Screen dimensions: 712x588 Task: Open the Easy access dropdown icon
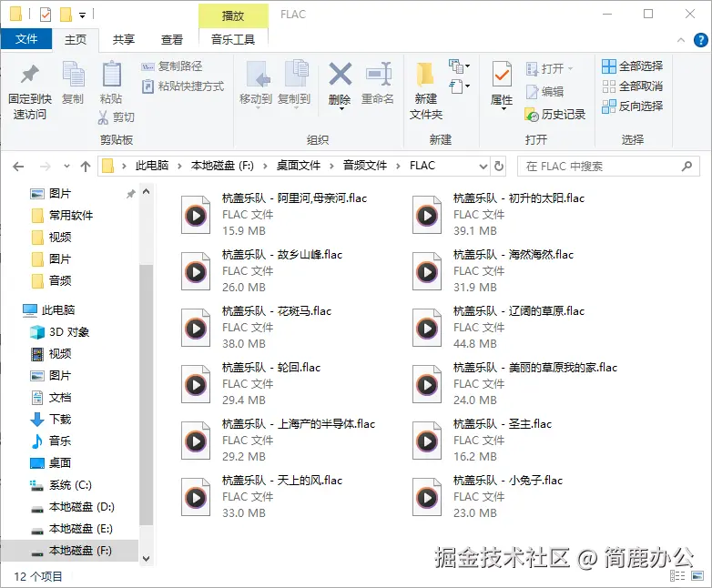click(459, 86)
